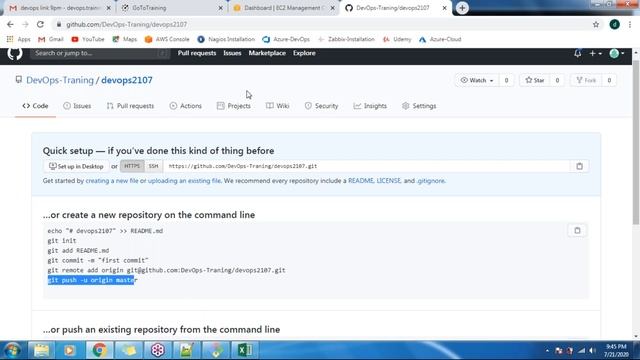Select the HTTPS protocol toggle
Image resolution: width=640 pixels, height=360 pixels.
(132, 166)
